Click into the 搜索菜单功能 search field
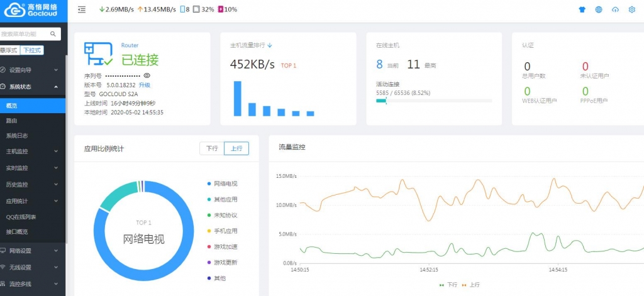Screen dimensions: 644x296 pyautogui.click(x=25, y=33)
